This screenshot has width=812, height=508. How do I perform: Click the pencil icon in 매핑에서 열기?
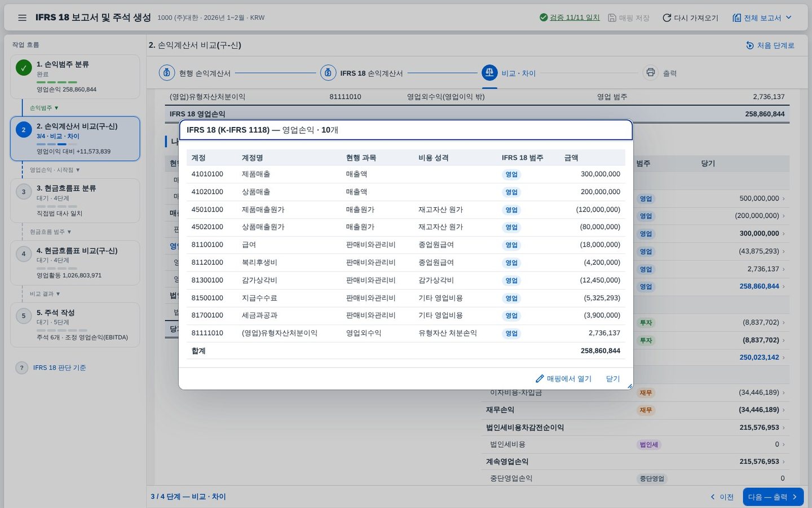click(x=540, y=379)
